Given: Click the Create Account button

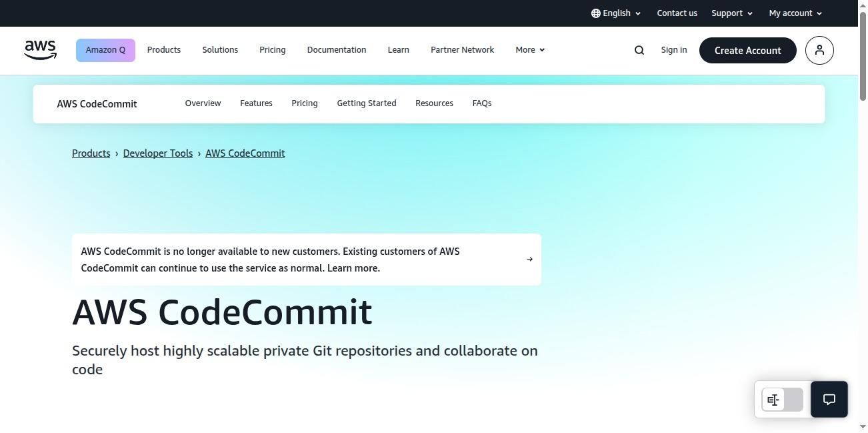Looking at the screenshot, I should [x=748, y=50].
